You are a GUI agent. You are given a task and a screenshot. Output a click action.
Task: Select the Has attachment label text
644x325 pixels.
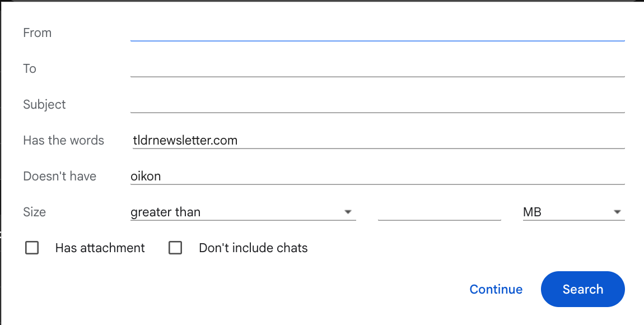point(100,247)
